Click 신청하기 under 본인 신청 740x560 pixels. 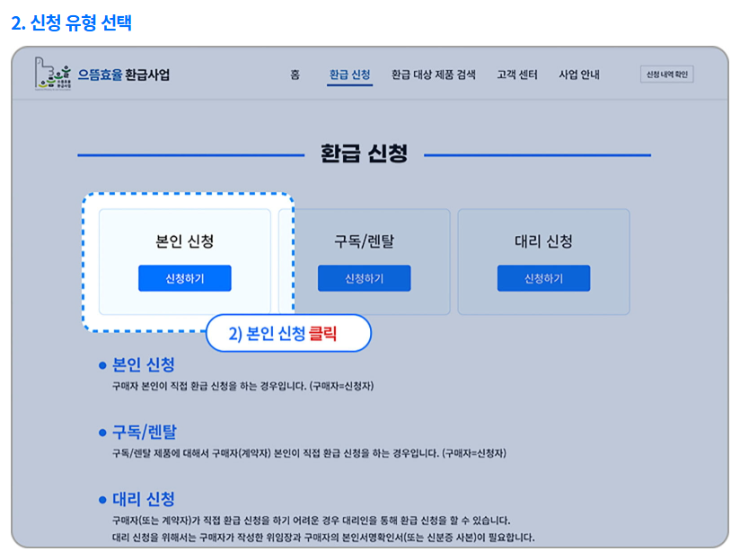[x=184, y=278]
